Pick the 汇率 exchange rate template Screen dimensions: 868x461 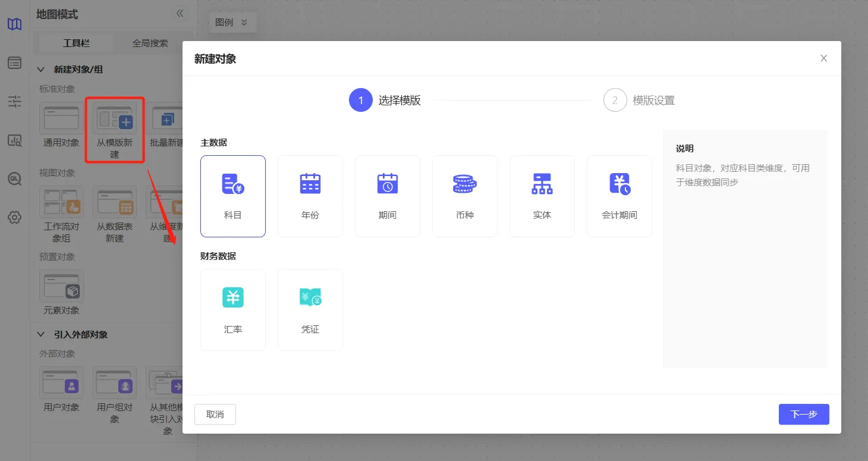[232, 298]
